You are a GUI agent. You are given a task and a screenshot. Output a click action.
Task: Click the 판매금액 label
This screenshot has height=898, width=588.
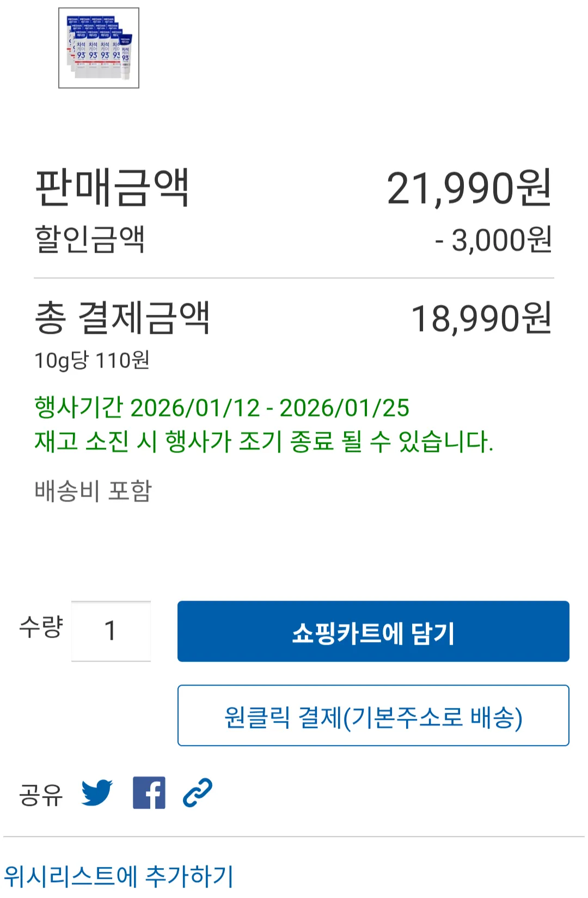point(112,188)
